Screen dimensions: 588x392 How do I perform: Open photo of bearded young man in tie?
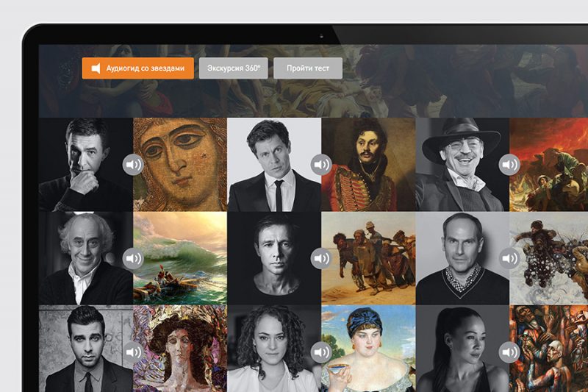86,349
